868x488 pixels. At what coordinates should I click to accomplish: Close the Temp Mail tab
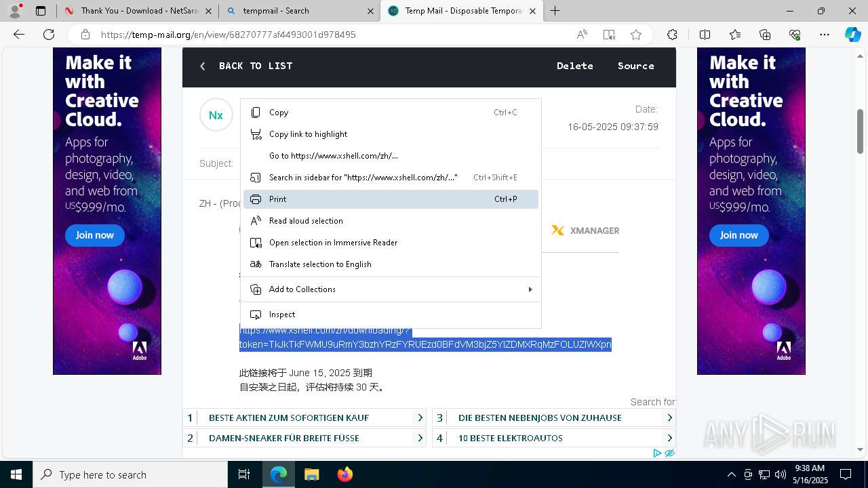[x=533, y=11]
